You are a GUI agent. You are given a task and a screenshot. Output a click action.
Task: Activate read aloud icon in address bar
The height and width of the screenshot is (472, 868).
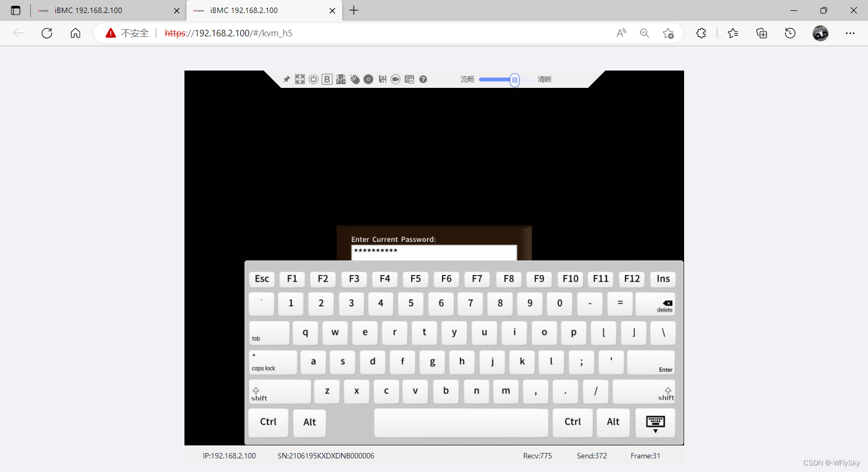pos(621,33)
